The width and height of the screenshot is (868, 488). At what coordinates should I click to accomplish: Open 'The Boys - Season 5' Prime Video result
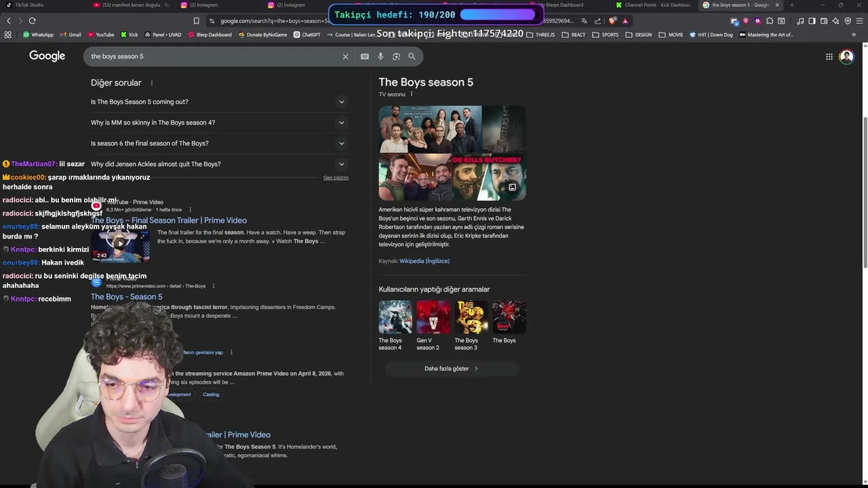127,297
